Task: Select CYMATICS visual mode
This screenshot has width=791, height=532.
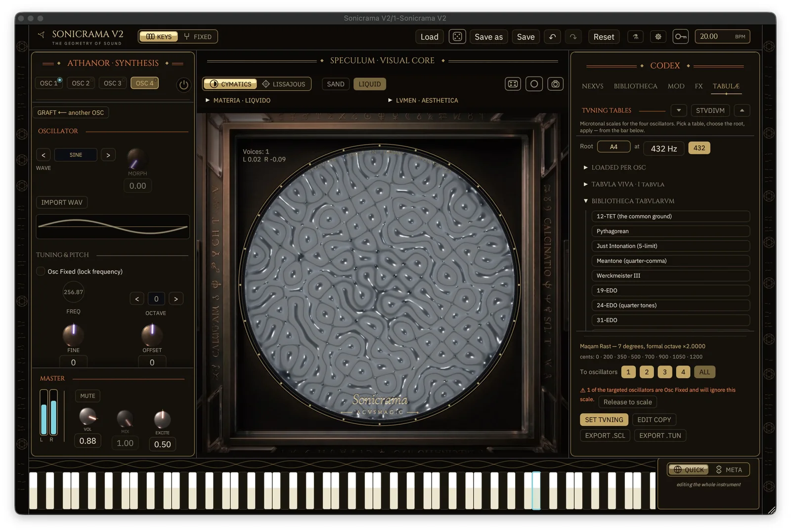Action: point(230,84)
